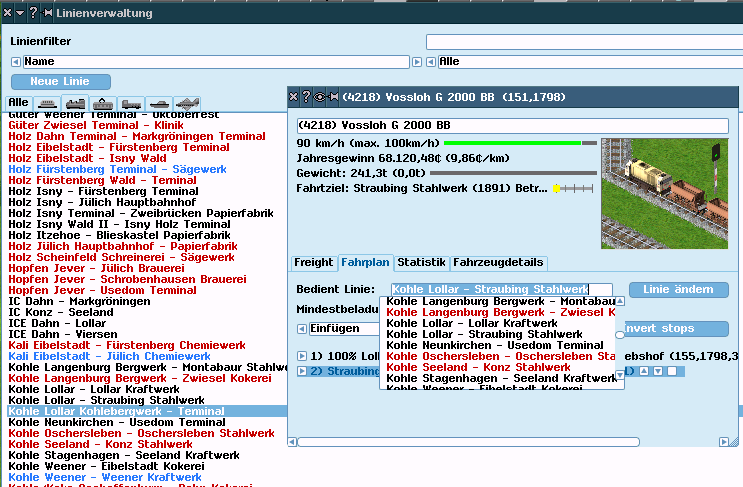The image size is (743, 487).
Task: Open the Fahrzeugdetails tab
Action: tap(499, 263)
